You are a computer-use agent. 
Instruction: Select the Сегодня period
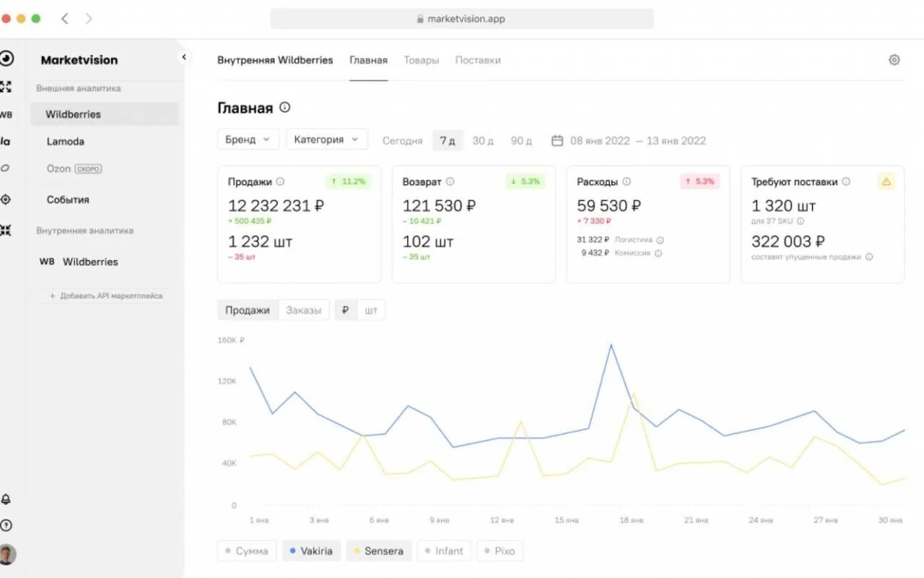pyautogui.click(x=402, y=141)
